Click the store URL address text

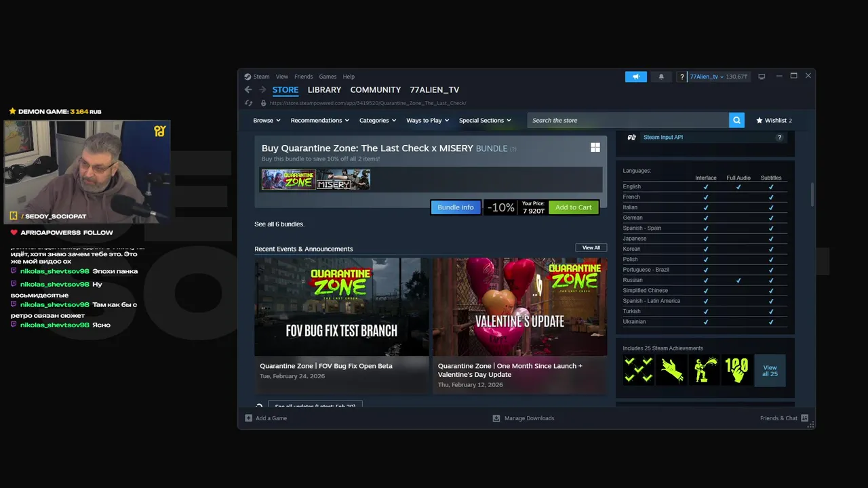click(368, 103)
